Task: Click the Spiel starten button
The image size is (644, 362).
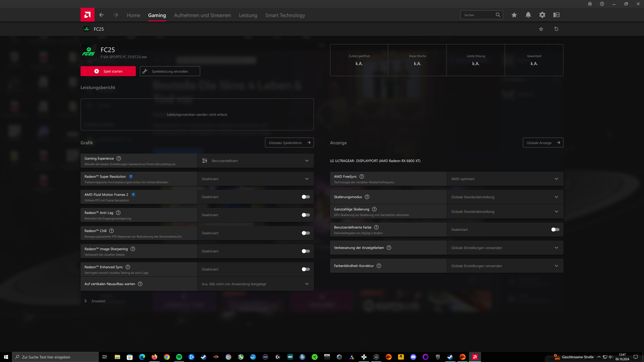Action: coord(108,71)
